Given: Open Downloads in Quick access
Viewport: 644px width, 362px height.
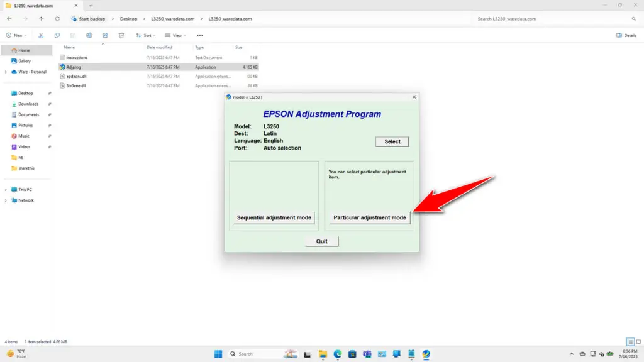Looking at the screenshot, I should (x=26, y=104).
